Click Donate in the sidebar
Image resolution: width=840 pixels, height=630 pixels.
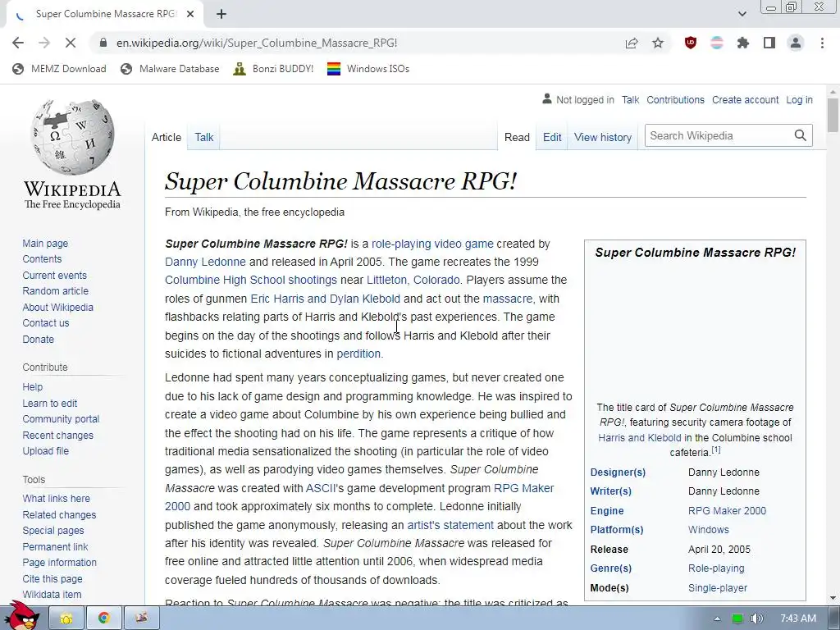[38, 339]
